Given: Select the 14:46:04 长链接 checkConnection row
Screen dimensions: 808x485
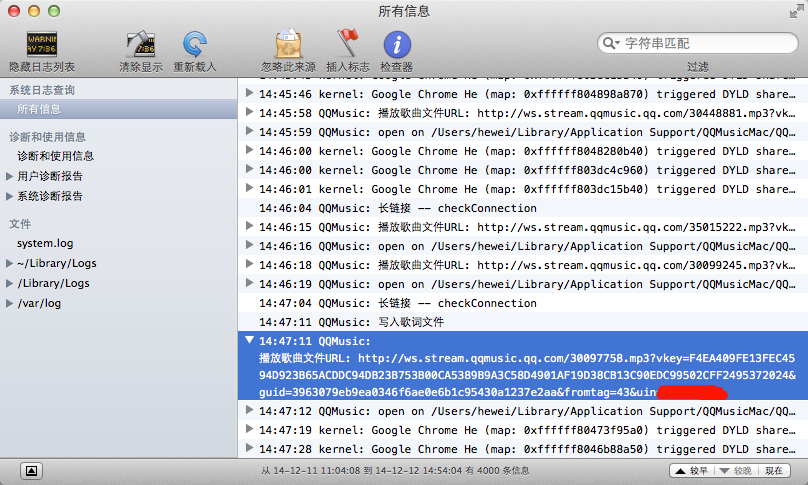Looking at the screenshot, I should coord(523,208).
